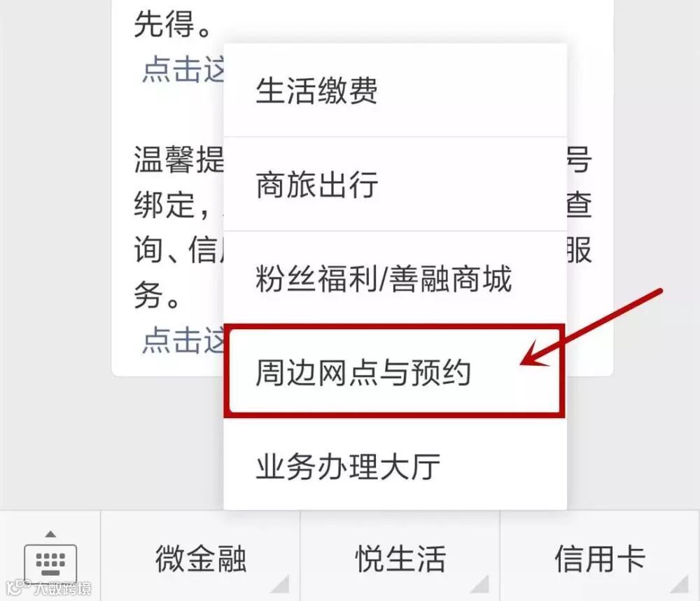Select 生活缴费 from popup menu
The height and width of the screenshot is (601, 700).
coord(395,90)
